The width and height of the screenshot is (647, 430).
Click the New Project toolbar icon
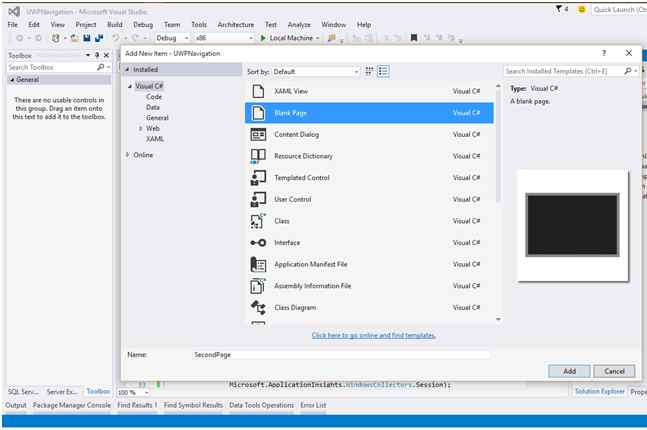coord(55,38)
